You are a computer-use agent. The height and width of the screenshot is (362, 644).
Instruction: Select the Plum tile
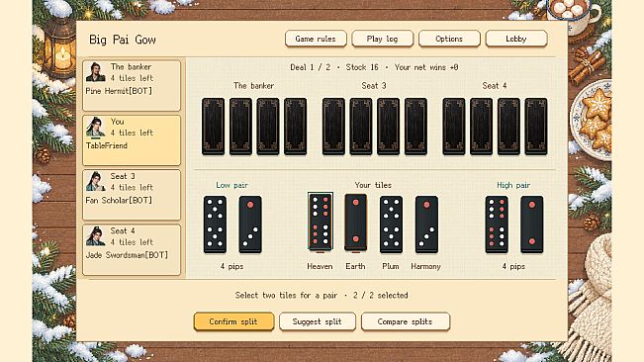391,225
